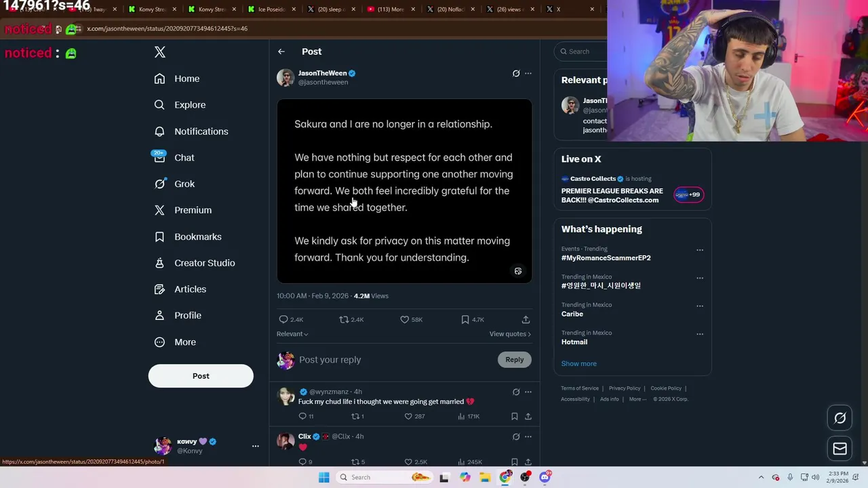868x488 pixels.
Task: Click the white Post button in the sidebar
Action: click(201, 376)
